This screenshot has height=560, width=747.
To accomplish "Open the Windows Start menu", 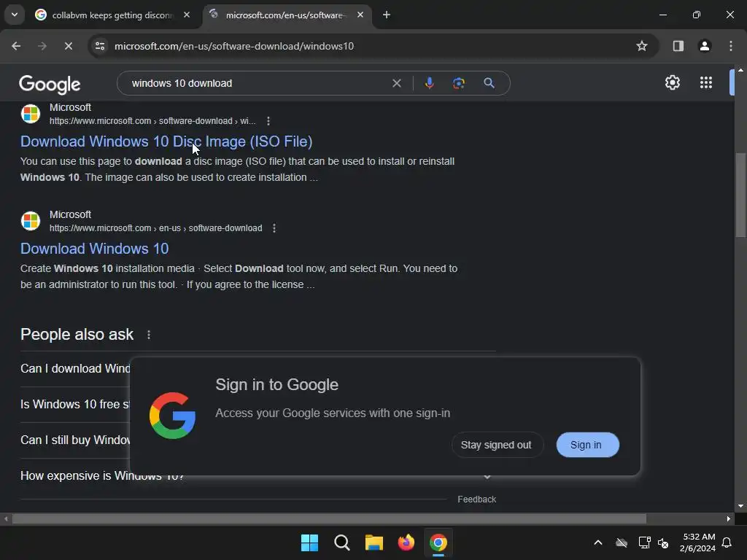I will (x=309, y=542).
